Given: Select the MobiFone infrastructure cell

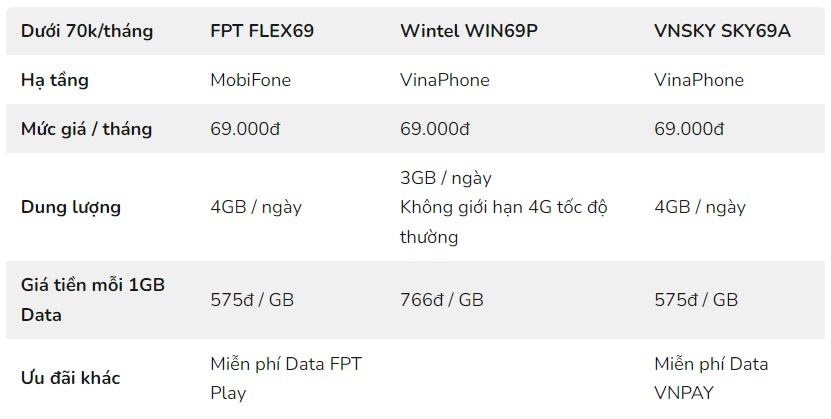Looking at the screenshot, I should coord(250,80).
